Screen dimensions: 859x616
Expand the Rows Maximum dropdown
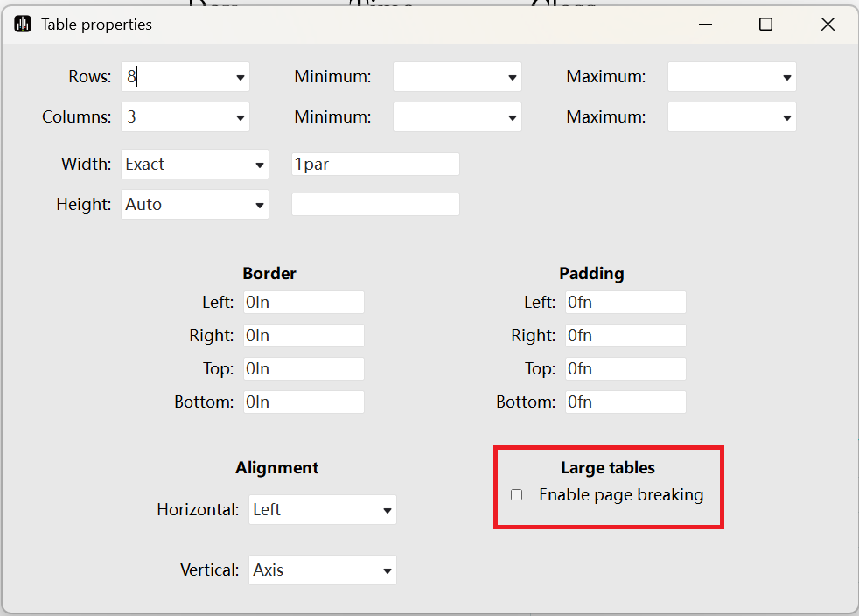(786, 78)
